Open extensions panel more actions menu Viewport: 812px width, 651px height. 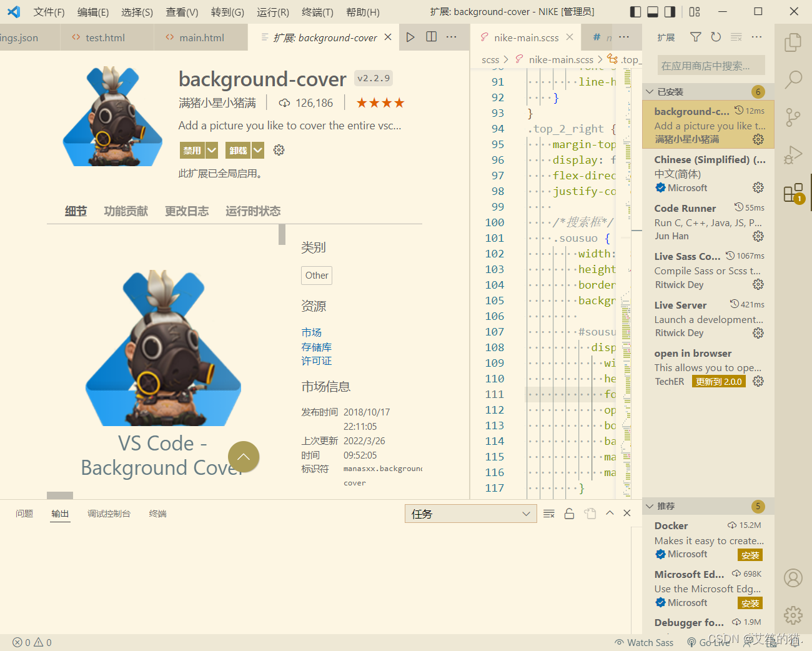coord(756,37)
